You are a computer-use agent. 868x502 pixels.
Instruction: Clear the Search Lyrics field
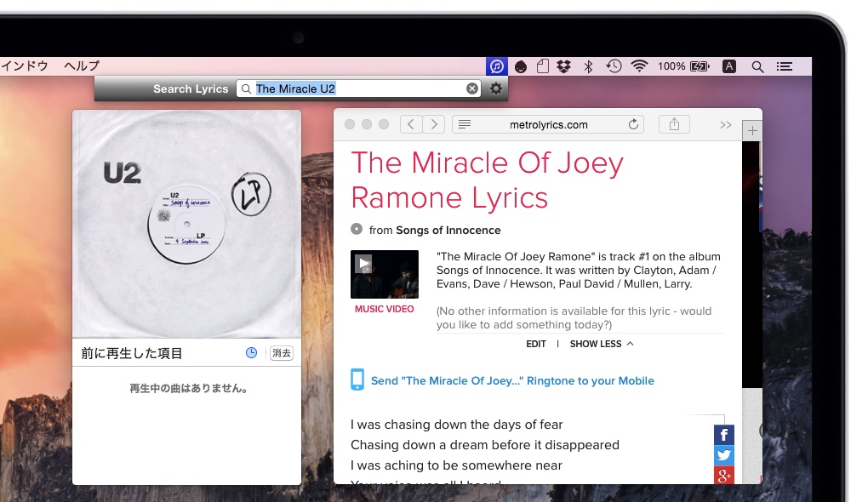coord(472,88)
